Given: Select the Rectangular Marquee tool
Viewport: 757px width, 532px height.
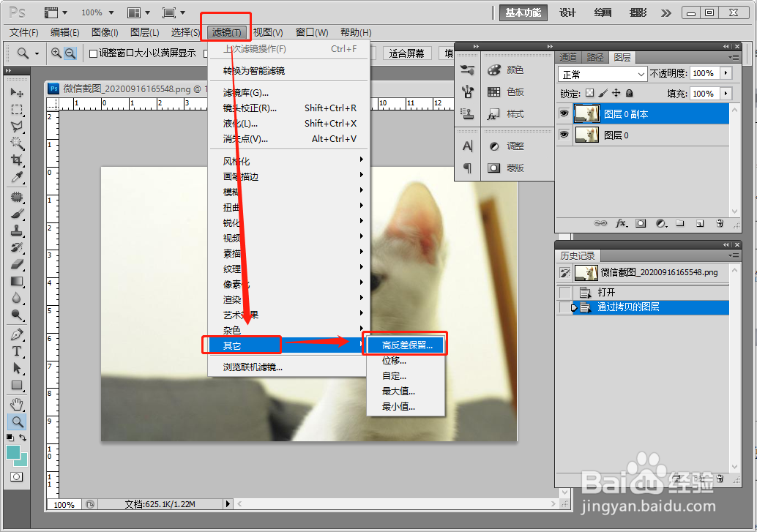Looking at the screenshot, I should pyautogui.click(x=17, y=110).
